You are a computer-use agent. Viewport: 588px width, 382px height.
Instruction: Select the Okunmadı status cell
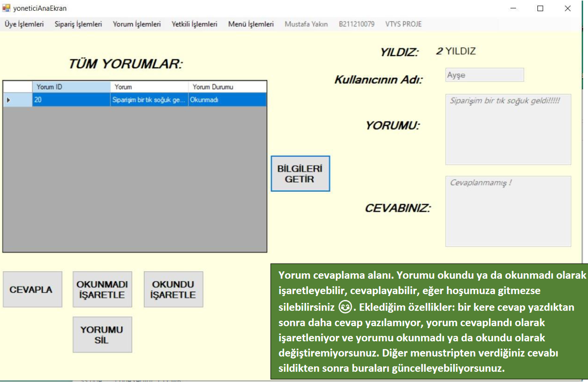pyautogui.click(x=227, y=100)
